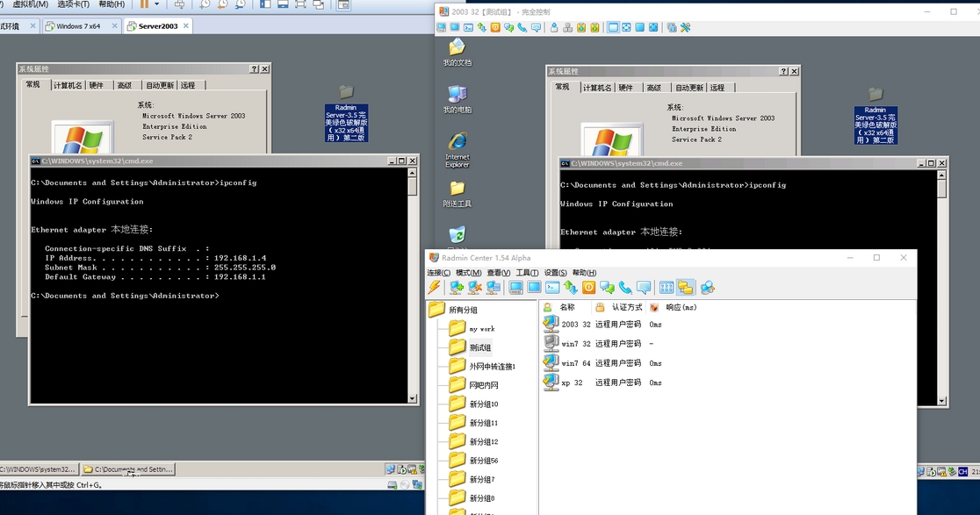
Task: Click C:\Documents and Settin... taskbar button
Action: (x=128, y=469)
